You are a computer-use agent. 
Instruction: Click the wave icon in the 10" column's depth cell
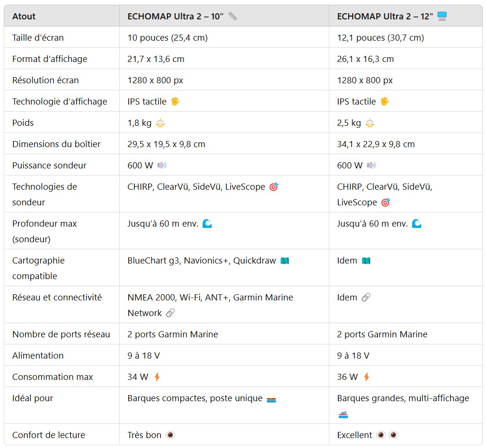point(207,224)
